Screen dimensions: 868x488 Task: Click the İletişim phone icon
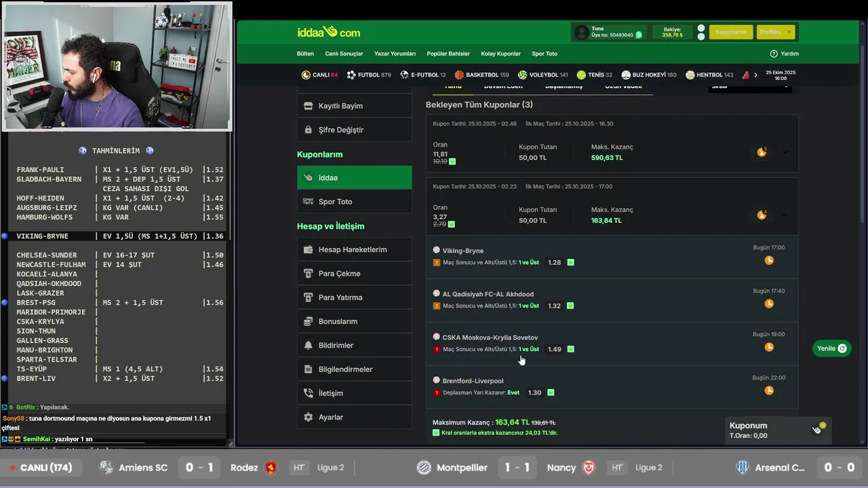(x=308, y=393)
